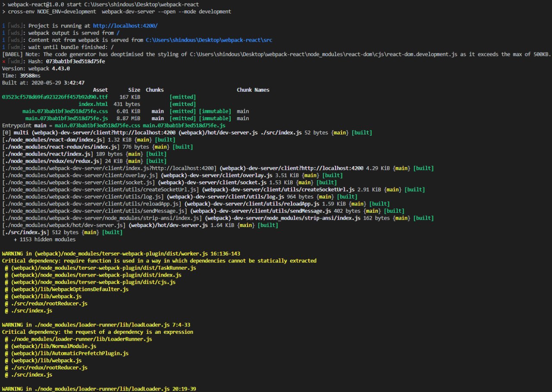Click the BABEL deoptimised styling note
The image size is (552, 392).
[276, 54]
